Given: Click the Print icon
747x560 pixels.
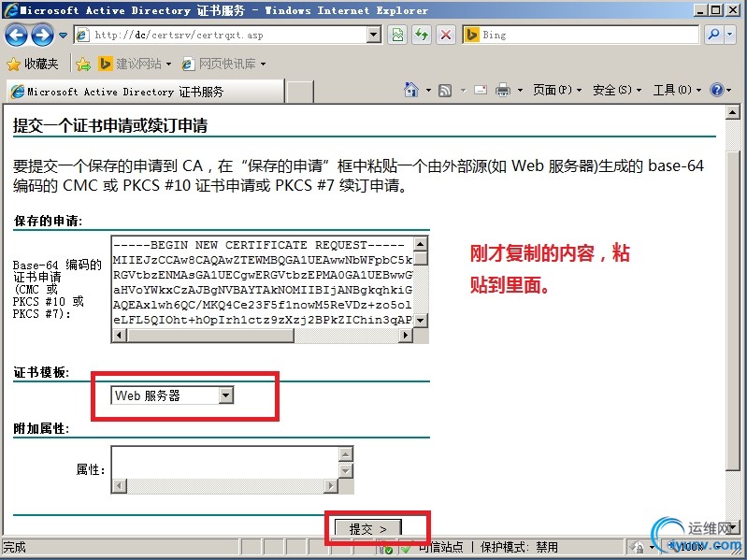Looking at the screenshot, I should click(x=503, y=90).
